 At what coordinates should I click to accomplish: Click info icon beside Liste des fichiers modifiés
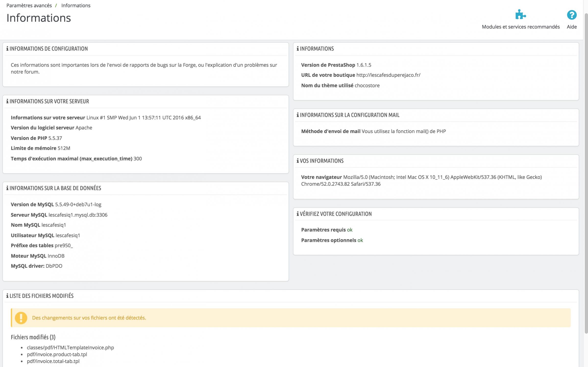click(7, 296)
